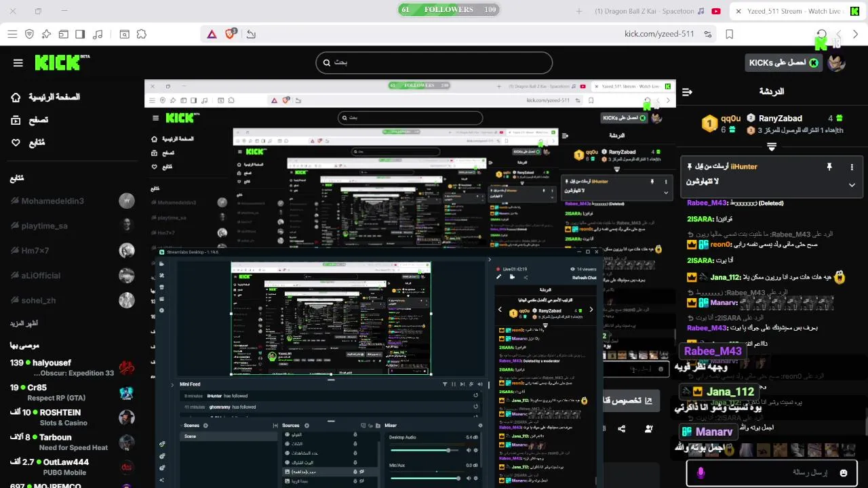The height and width of the screenshot is (488, 868).
Task: Open Brave Rewards triangle icon
Action: click(x=212, y=34)
